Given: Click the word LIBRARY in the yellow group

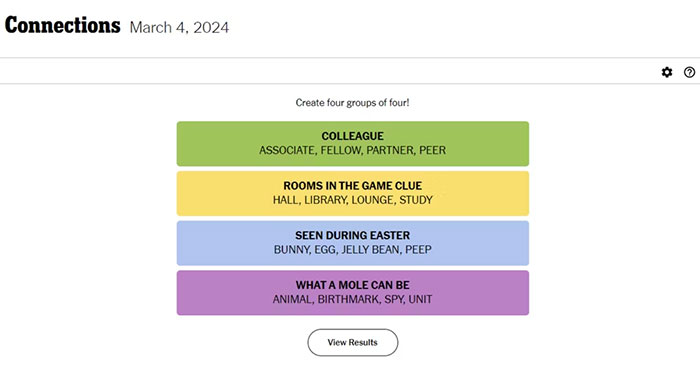Looking at the screenshot, I should pyautogui.click(x=325, y=200).
